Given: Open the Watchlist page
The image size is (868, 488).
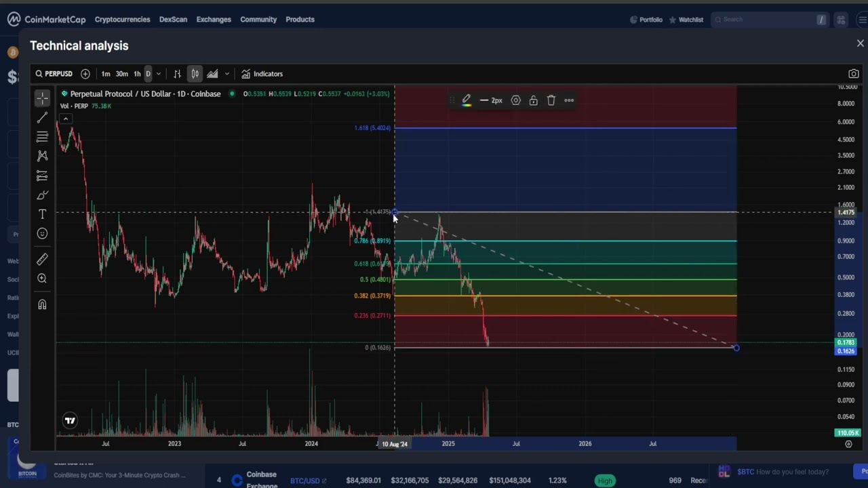Looking at the screenshot, I should pyautogui.click(x=686, y=20).
